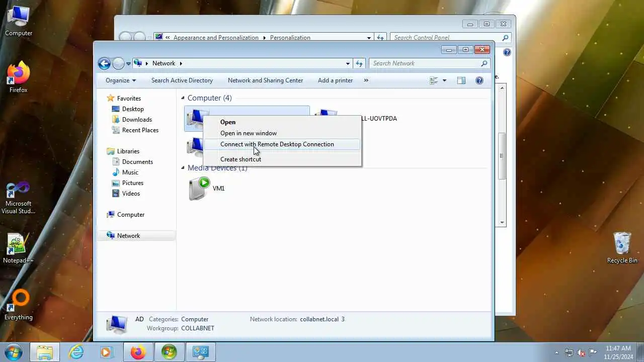The height and width of the screenshot is (362, 644).
Task: Refresh the Network address bar
Action: click(359, 63)
